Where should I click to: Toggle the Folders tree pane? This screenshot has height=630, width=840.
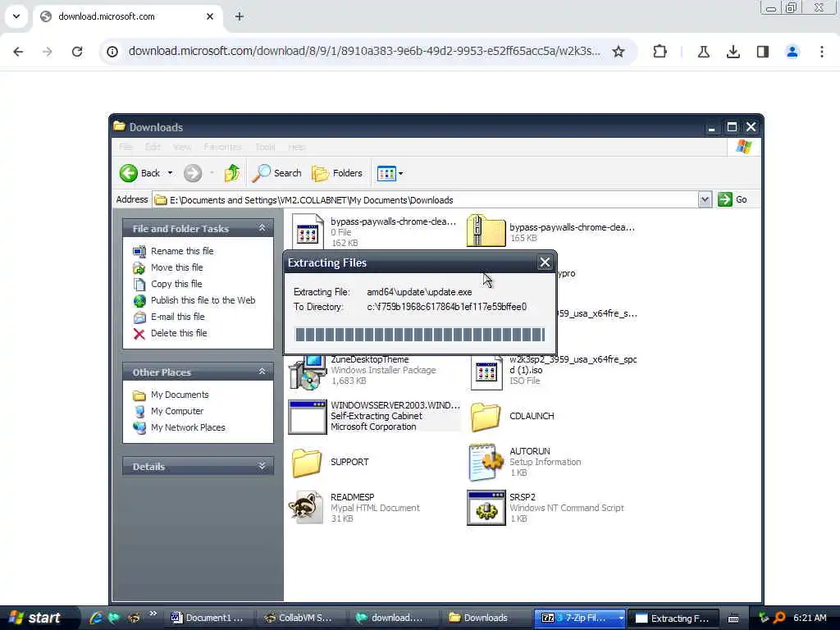coord(337,173)
